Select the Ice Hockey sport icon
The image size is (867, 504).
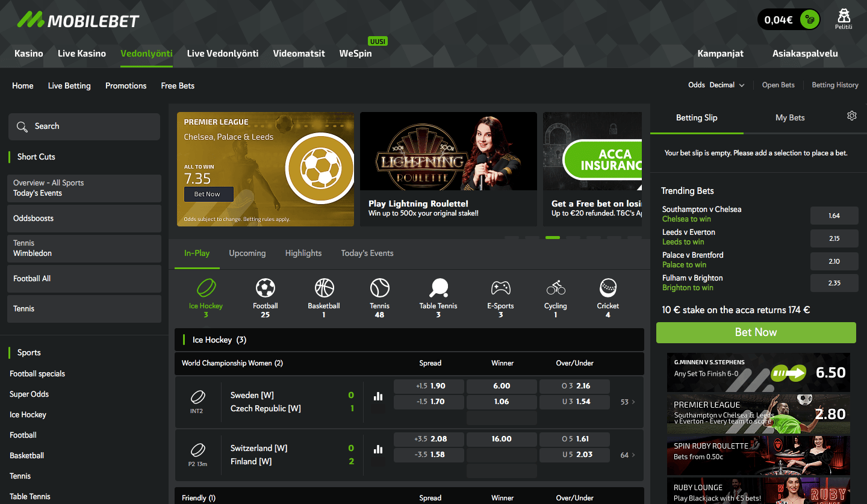click(206, 288)
